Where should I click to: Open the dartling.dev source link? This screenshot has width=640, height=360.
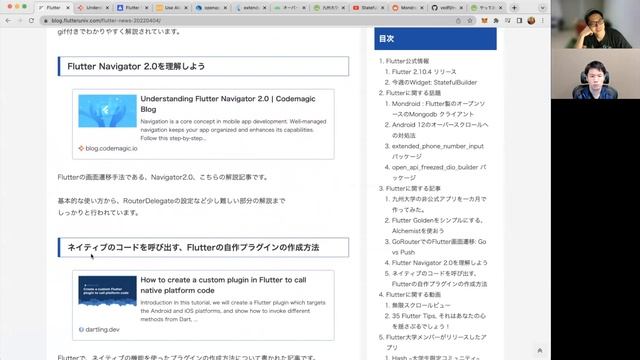pyautogui.click(x=102, y=329)
